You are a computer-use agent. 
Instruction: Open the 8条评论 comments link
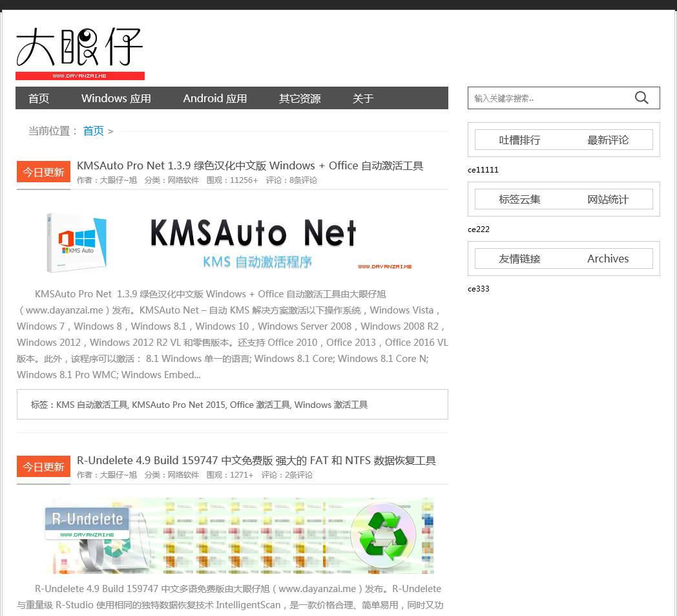pyautogui.click(x=303, y=180)
